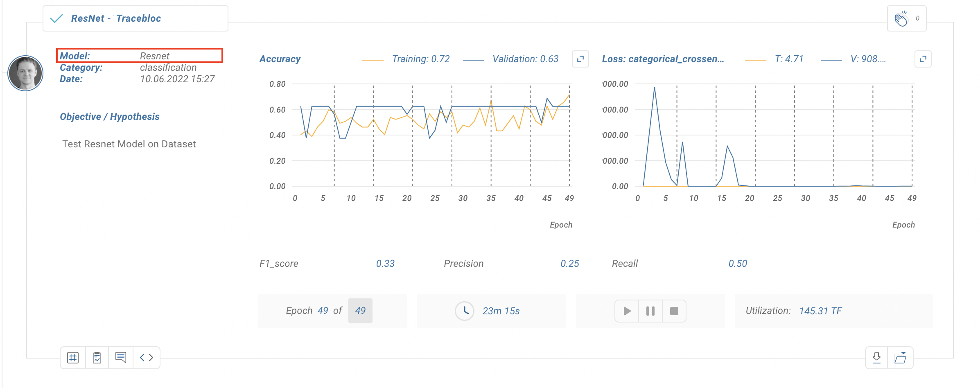Viewport: 980px width, 388px height.
Task: Click the Utilization value 145.31 TF
Action: point(820,311)
